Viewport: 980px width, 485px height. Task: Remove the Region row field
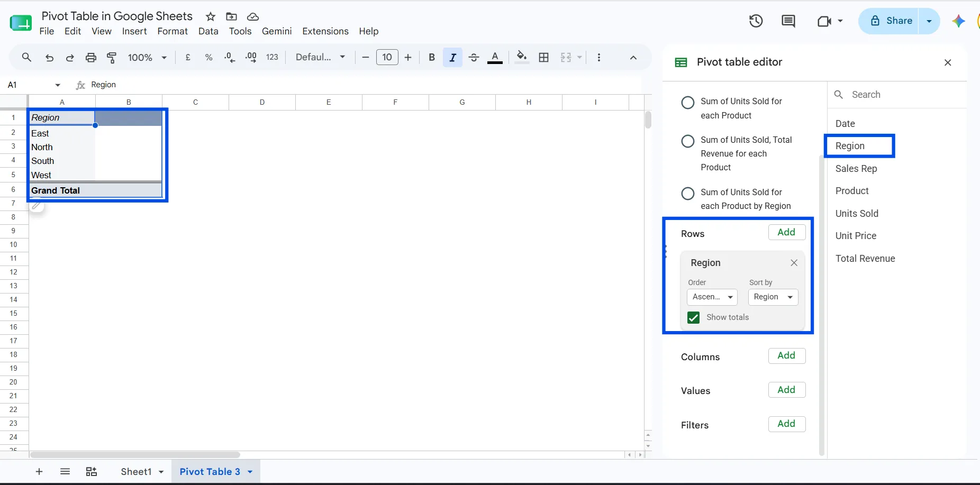point(794,263)
